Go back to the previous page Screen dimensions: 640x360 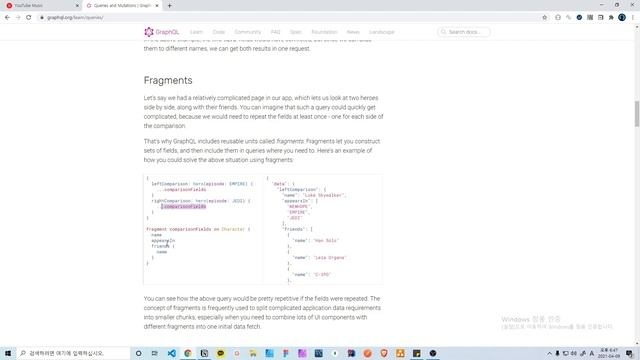(x=7, y=18)
